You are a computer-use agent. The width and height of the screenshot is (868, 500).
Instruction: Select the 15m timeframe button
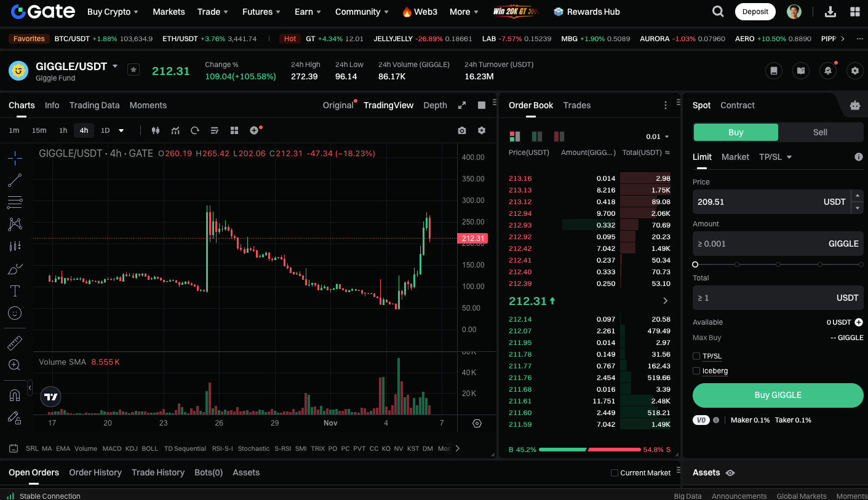[x=39, y=130]
